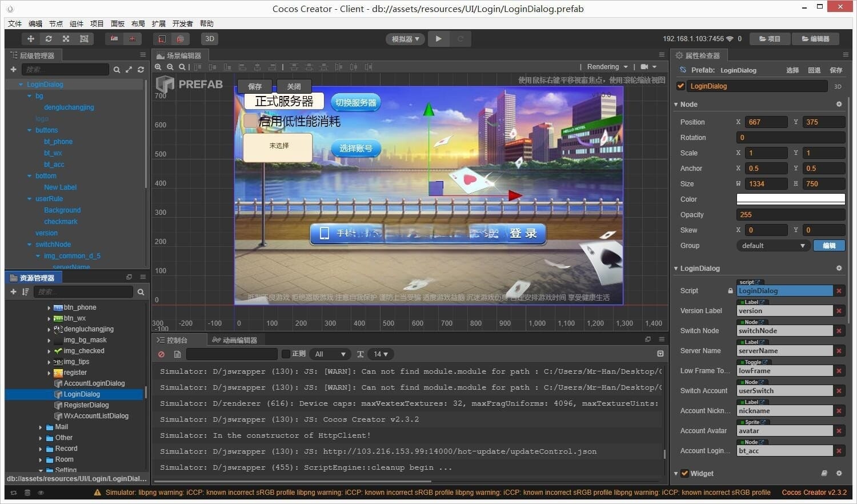Add new node in hierarchy panel
The image size is (857, 504).
13,69
